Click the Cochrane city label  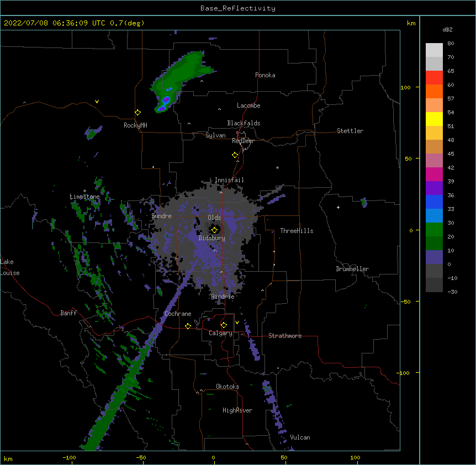[178, 314]
